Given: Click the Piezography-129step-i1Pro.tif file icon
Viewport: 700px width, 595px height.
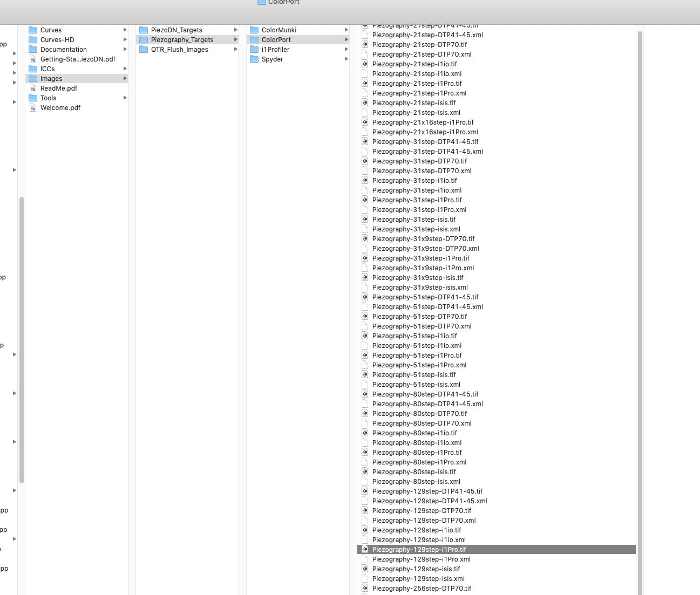Looking at the screenshot, I should [x=365, y=550].
